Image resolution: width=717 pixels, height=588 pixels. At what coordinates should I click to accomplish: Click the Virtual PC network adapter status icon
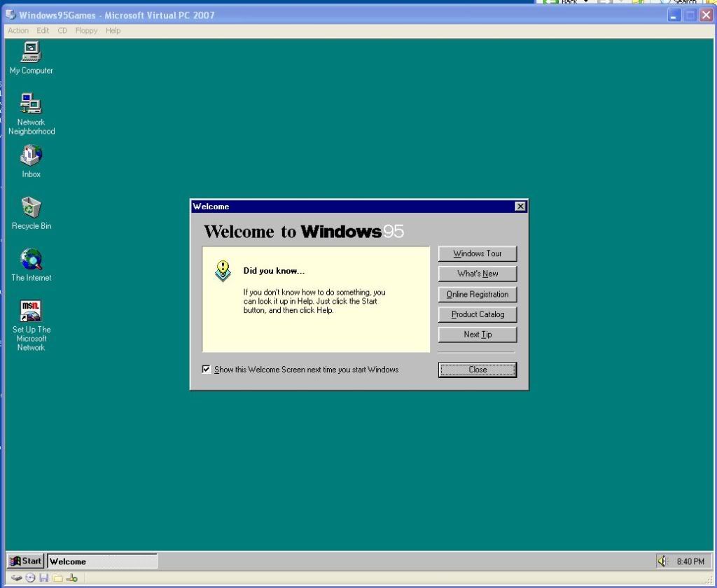pyautogui.click(x=71, y=578)
